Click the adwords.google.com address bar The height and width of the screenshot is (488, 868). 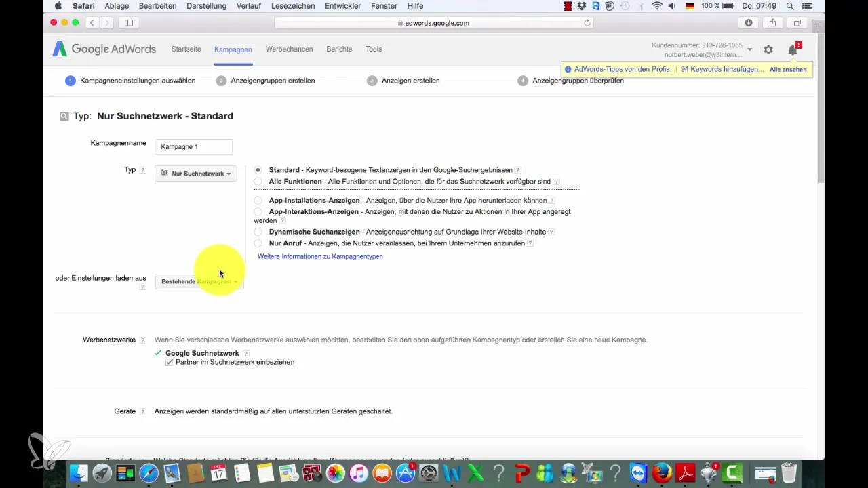click(x=434, y=23)
